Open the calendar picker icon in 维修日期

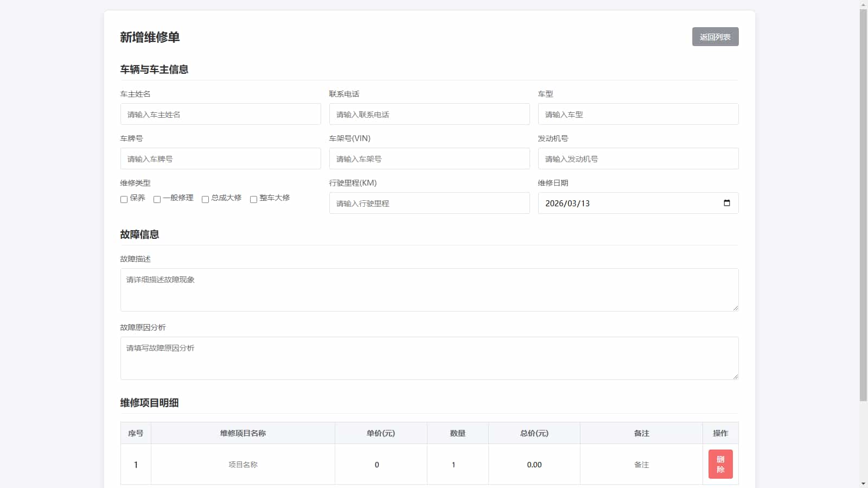(726, 203)
